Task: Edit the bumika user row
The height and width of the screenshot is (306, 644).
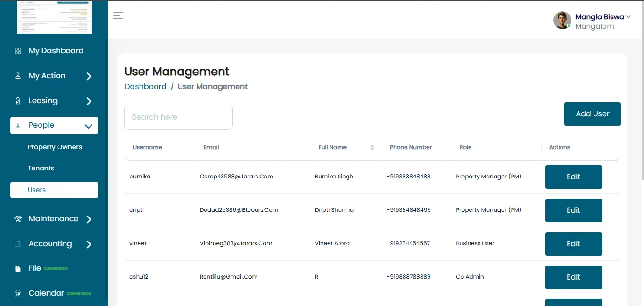Action: coord(574,177)
